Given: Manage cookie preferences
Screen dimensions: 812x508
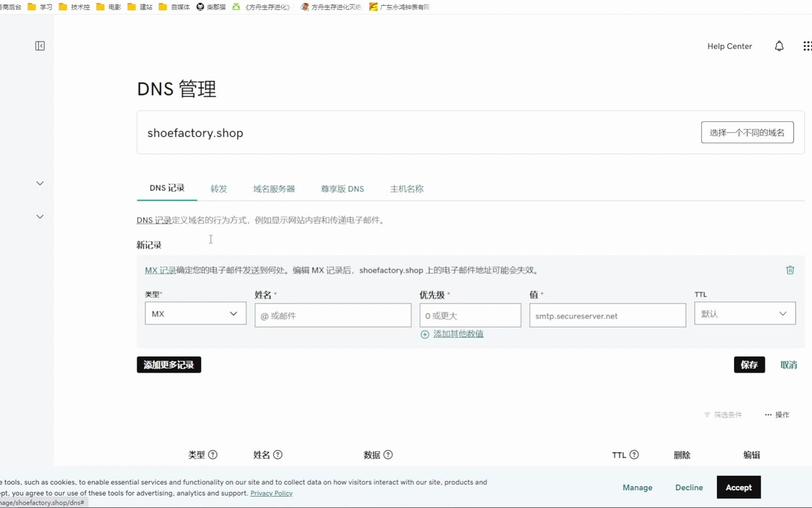Looking at the screenshot, I should 637,488.
